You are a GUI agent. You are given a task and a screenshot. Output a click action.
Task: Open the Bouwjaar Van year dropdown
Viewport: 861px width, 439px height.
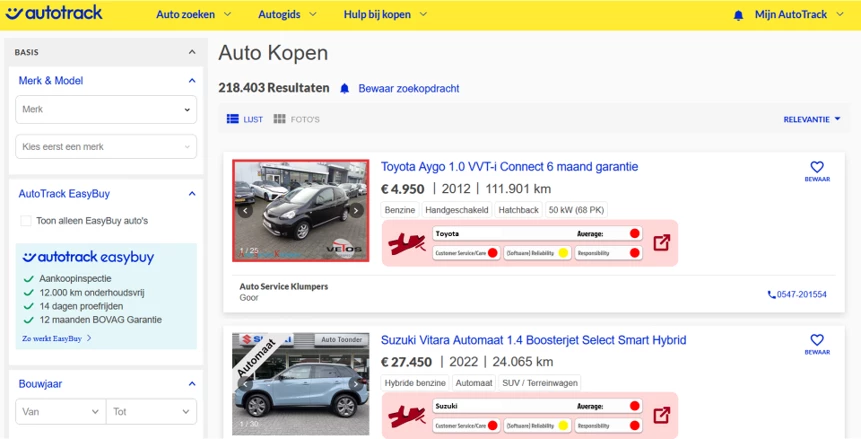tap(60, 412)
